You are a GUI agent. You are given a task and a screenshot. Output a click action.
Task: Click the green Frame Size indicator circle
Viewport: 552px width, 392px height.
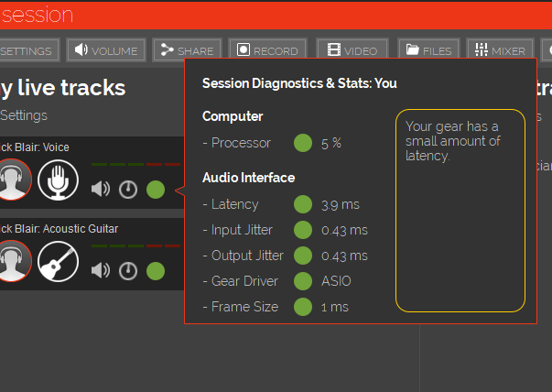tap(303, 307)
